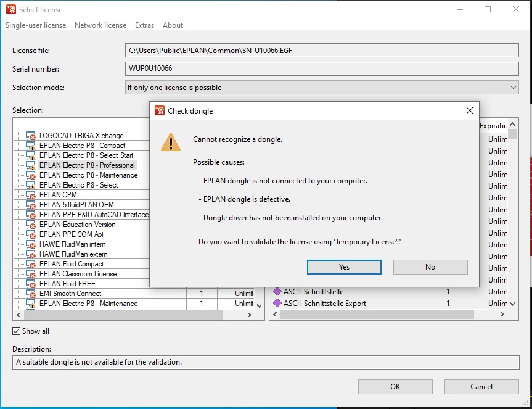Screen dimensions: 532x409
Task: Click the EPLAN CPM license icon
Action: click(x=31, y=195)
